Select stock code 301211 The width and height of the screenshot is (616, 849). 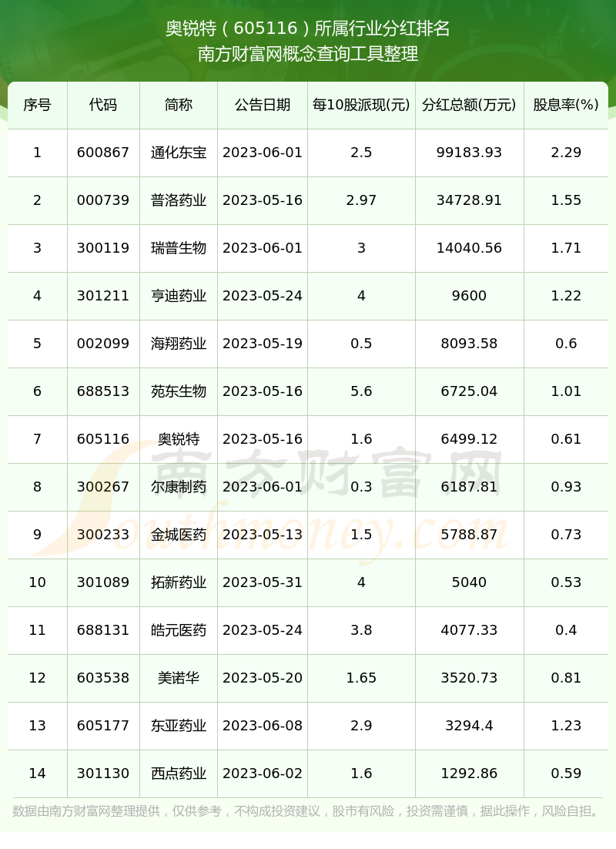pos(103,296)
